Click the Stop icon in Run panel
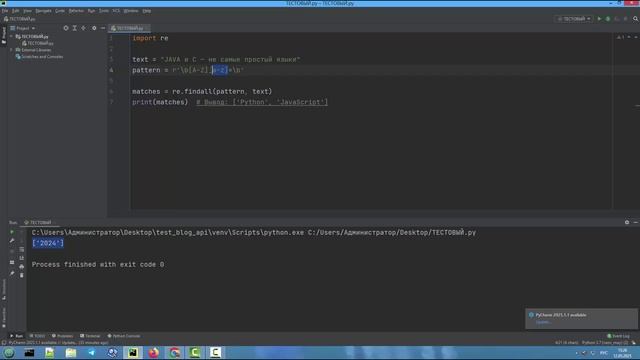 pos(12,251)
